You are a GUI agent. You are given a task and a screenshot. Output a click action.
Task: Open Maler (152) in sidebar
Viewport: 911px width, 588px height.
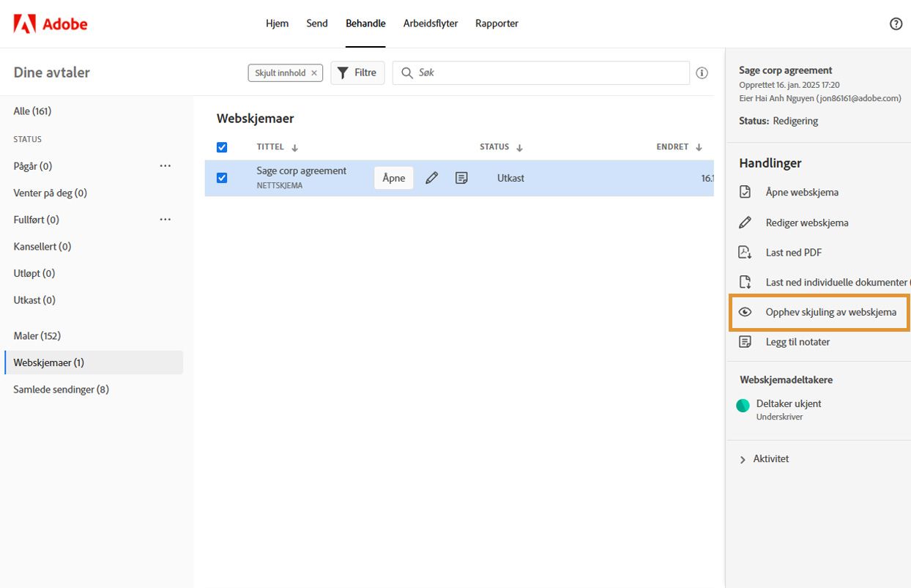coord(37,336)
